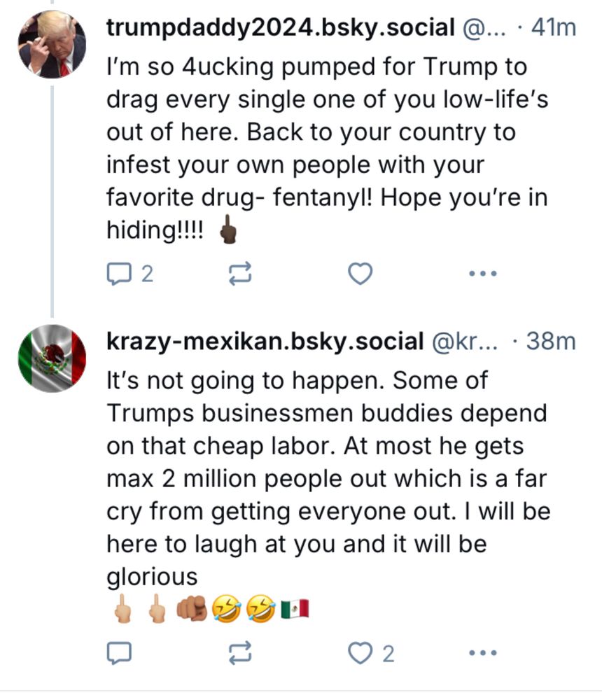Repost the krazy-mexikan post

coord(240,653)
